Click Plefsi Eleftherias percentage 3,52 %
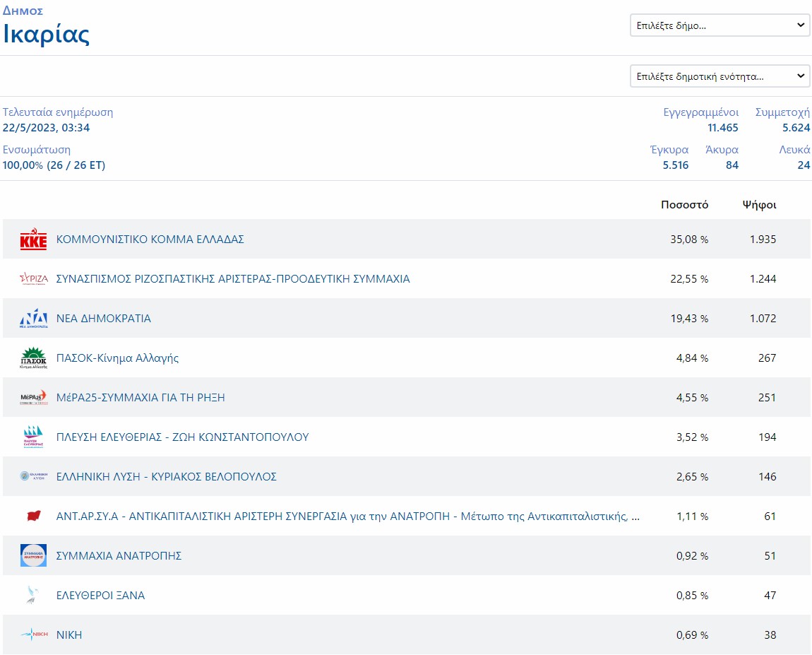This screenshot has width=812, height=655. click(693, 437)
